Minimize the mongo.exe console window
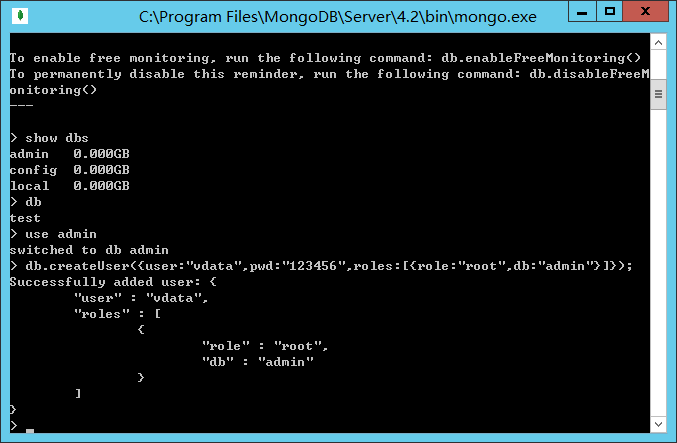This screenshot has width=677, height=443. tap(582, 11)
